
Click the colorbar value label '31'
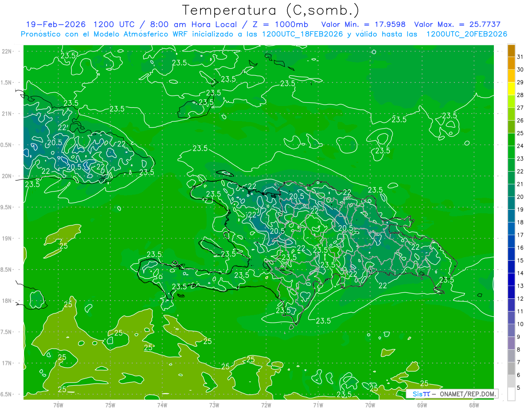520,57
